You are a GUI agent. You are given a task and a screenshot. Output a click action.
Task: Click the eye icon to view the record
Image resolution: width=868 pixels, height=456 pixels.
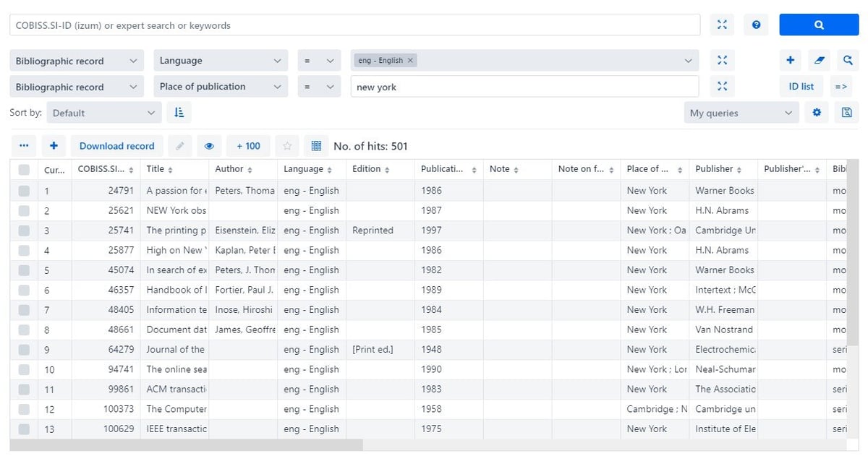click(209, 146)
